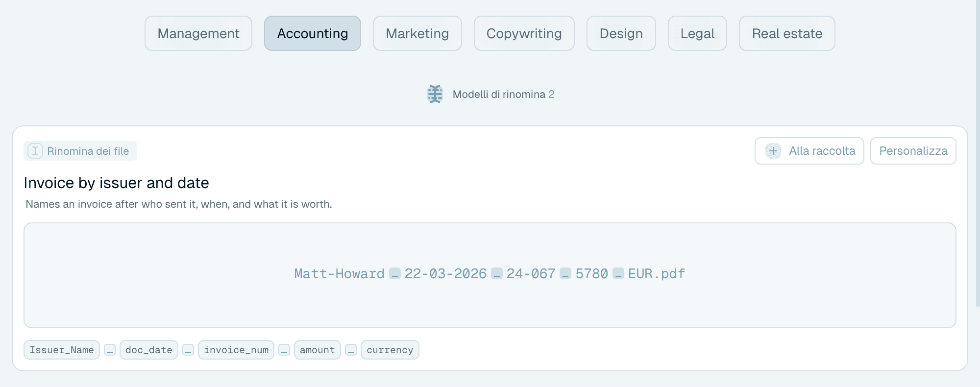Click the plus icon in Alla raccolta
This screenshot has width=980, height=387.
click(x=773, y=151)
